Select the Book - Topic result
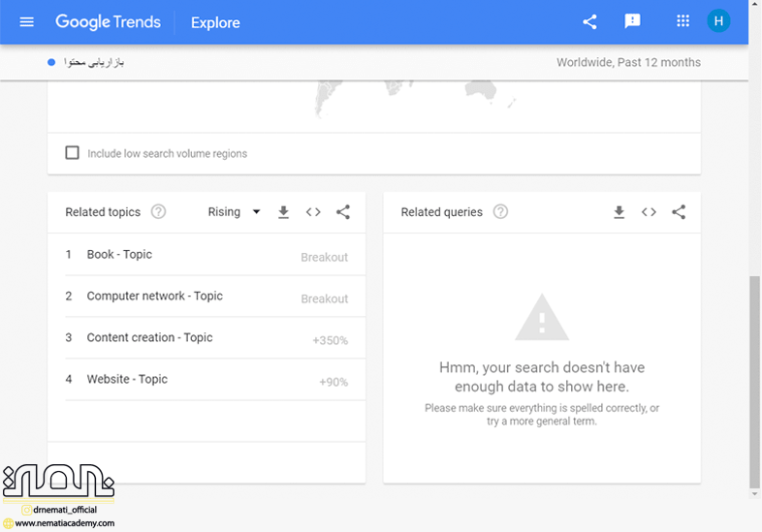The height and width of the screenshot is (532, 762). point(119,255)
